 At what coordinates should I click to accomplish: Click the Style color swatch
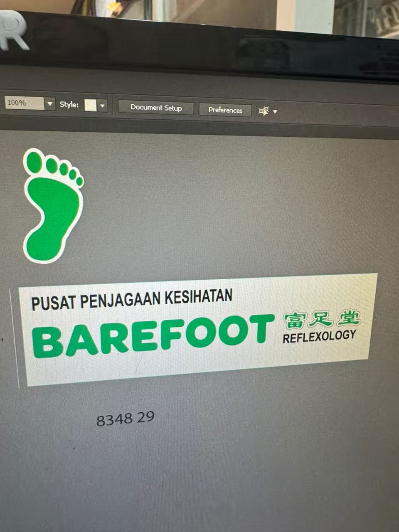pos(91,106)
